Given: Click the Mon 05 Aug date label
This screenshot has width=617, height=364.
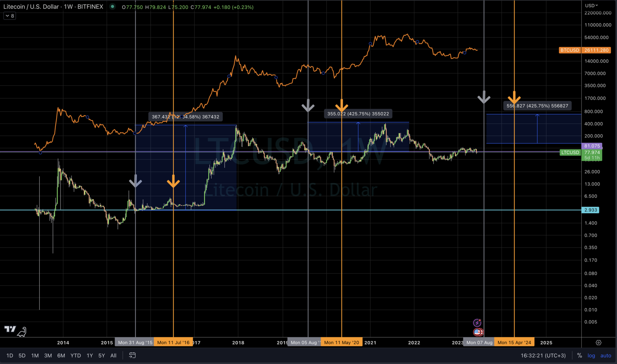Looking at the screenshot, I should [x=305, y=342].
